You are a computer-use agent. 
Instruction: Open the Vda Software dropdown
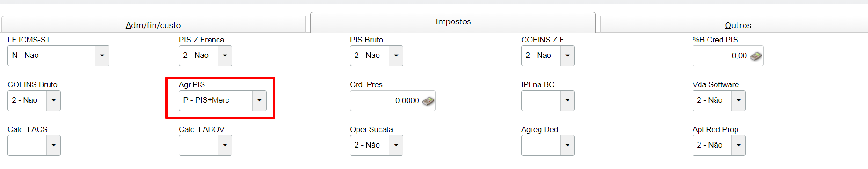pyautogui.click(x=738, y=100)
